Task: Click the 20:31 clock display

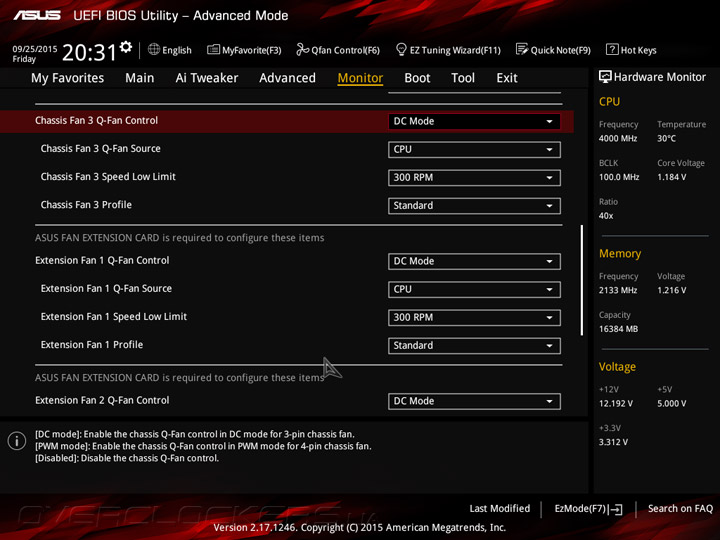Action: pos(90,52)
